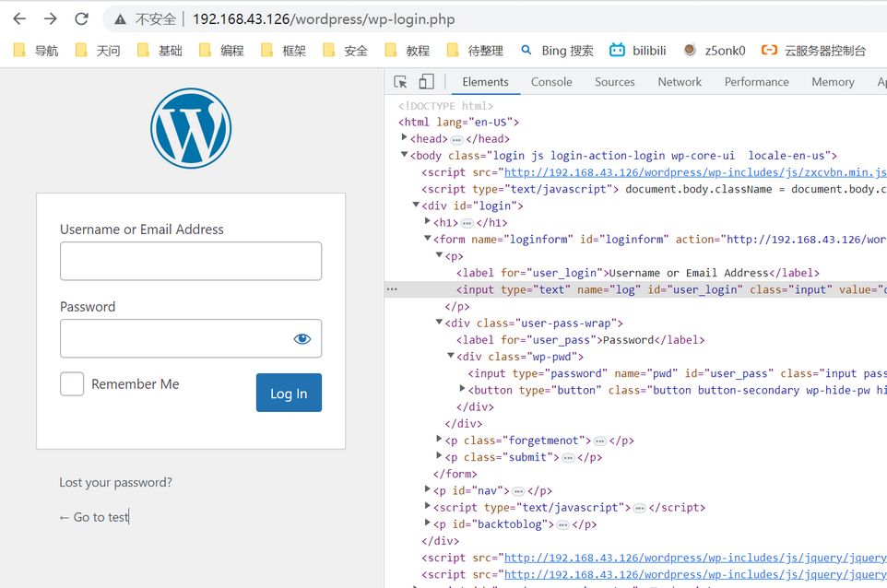Screen dimensions: 887x588
Task: Collapse the loginform form node
Action: pos(428,238)
